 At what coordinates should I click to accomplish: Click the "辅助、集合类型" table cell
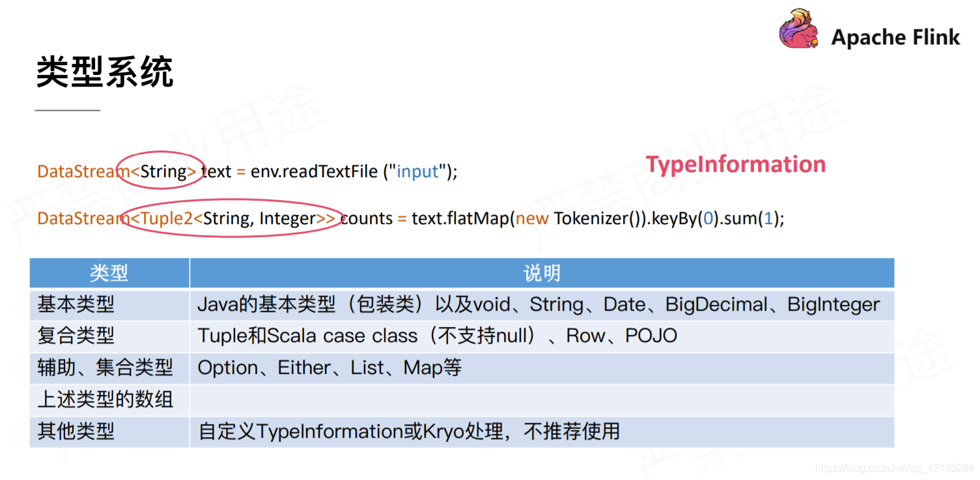pos(109,368)
